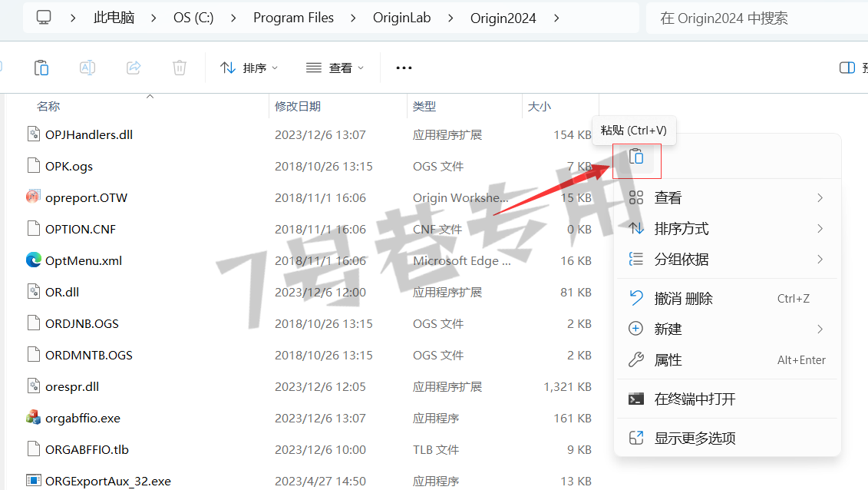Select the file name orgabffio.exe
This screenshot has width=868, height=490.
83,418
